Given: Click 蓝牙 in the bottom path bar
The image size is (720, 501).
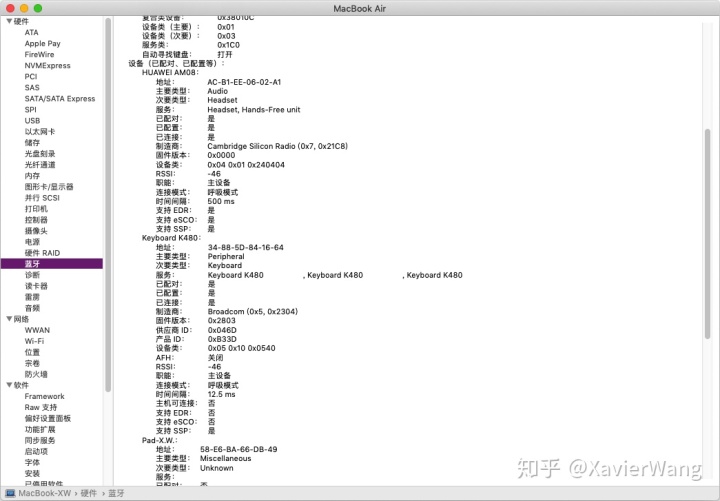Looking at the screenshot, I should coord(116,493).
